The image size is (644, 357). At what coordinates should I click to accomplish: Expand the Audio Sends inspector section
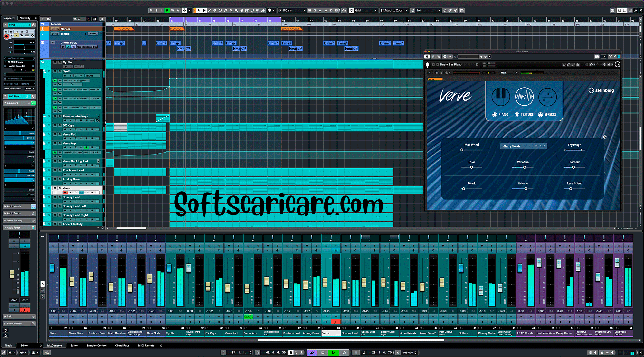[x=19, y=213]
